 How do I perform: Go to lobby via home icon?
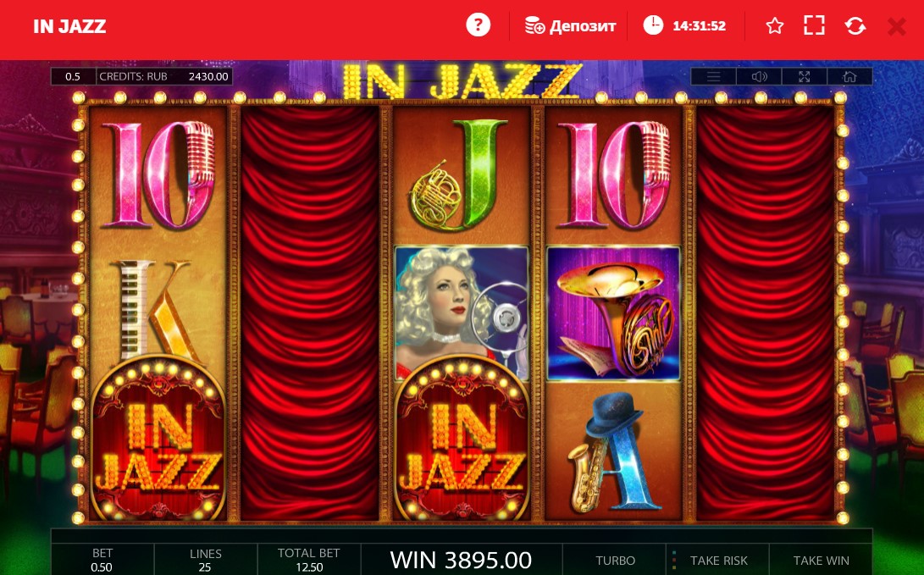click(x=849, y=76)
